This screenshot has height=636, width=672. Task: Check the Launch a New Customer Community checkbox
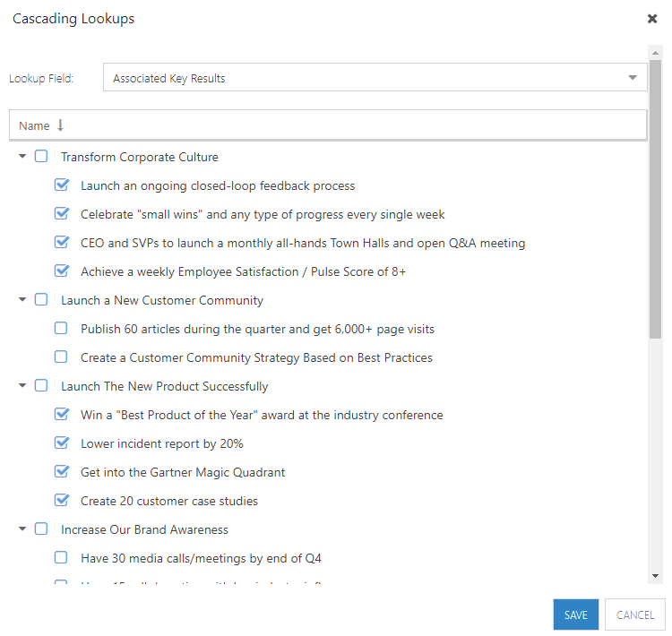point(41,299)
